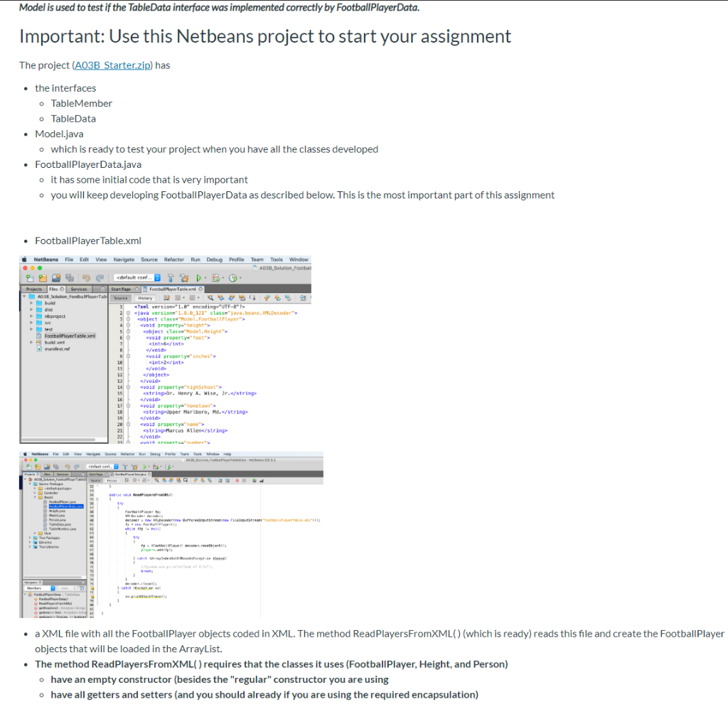Screen dimensions: 728x707
Task: Switch to the Services tab
Action: point(77,288)
